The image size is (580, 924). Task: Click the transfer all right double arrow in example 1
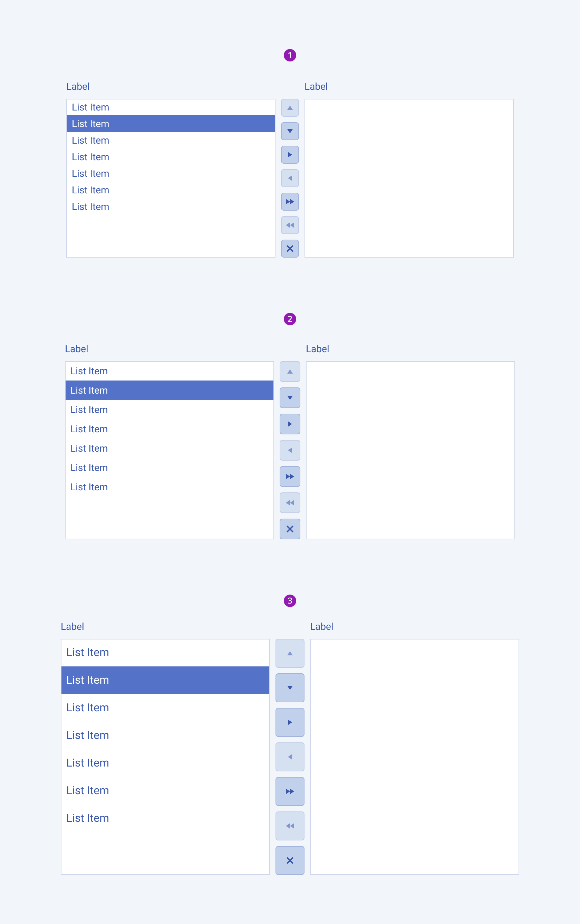tap(290, 201)
